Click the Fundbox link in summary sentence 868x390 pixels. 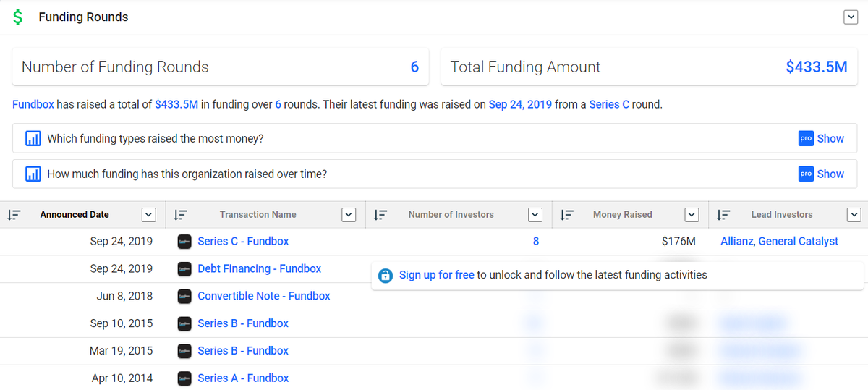pyautogui.click(x=33, y=104)
